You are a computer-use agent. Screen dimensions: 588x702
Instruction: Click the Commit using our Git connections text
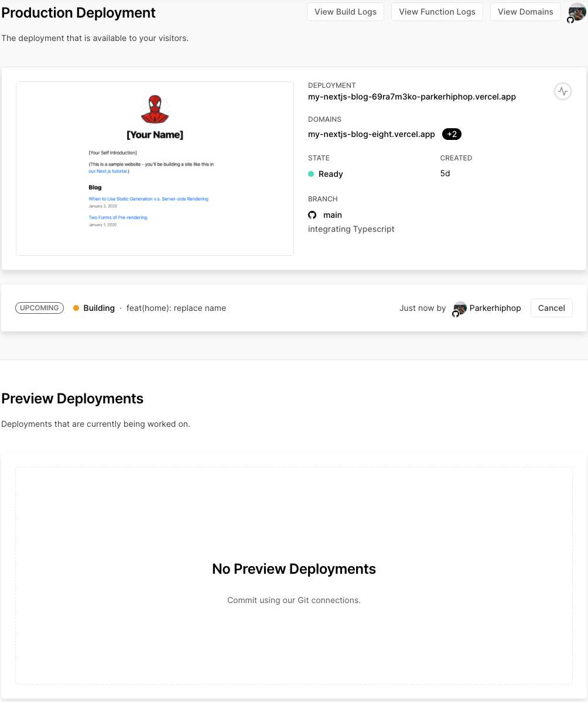pyautogui.click(x=294, y=600)
